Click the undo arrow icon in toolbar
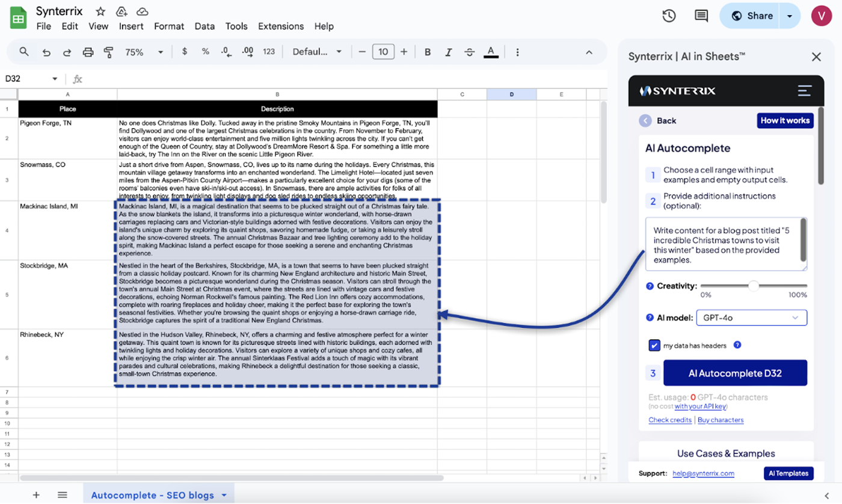This screenshot has width=842, height=504. pos(46,52)
